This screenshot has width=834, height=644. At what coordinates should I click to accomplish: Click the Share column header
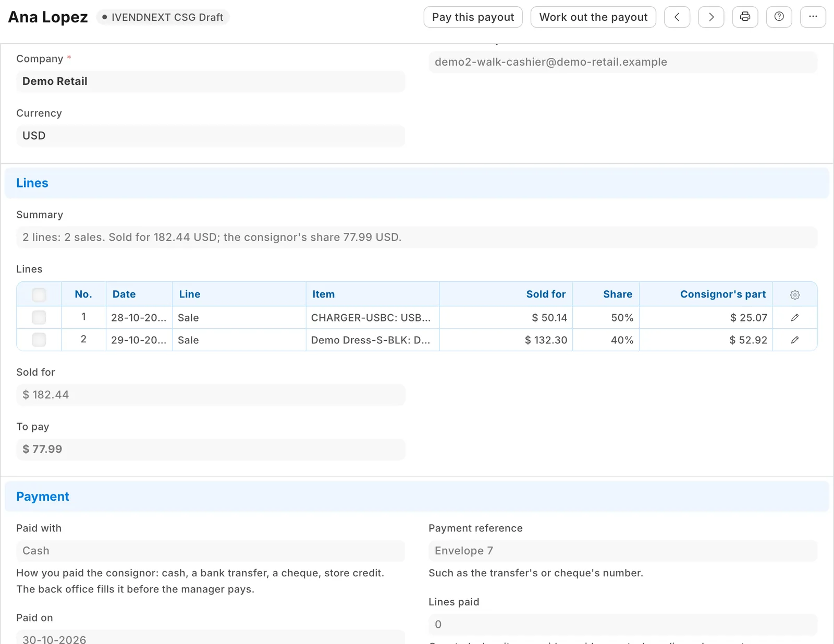click(606, 294)
